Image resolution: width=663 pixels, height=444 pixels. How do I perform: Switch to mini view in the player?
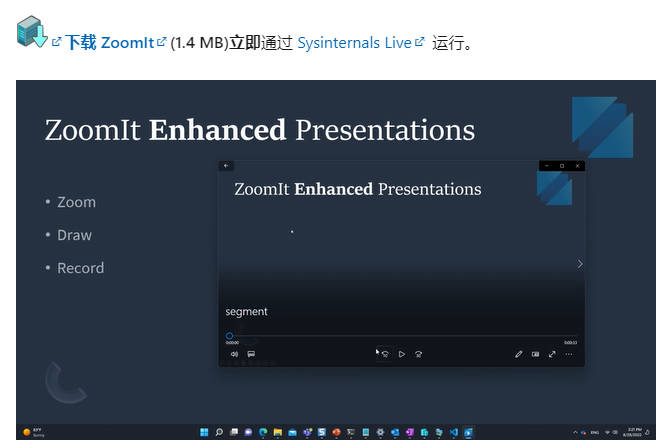coord(535,354)
